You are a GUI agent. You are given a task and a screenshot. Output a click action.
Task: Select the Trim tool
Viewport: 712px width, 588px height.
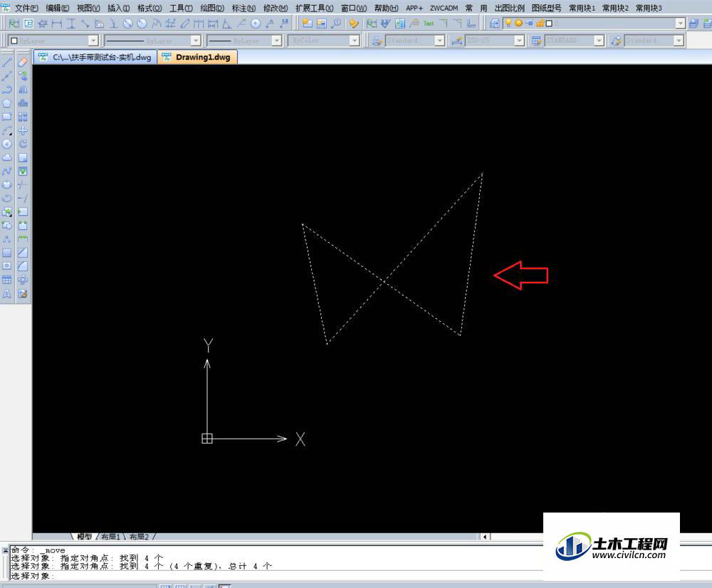pos(23,185)
